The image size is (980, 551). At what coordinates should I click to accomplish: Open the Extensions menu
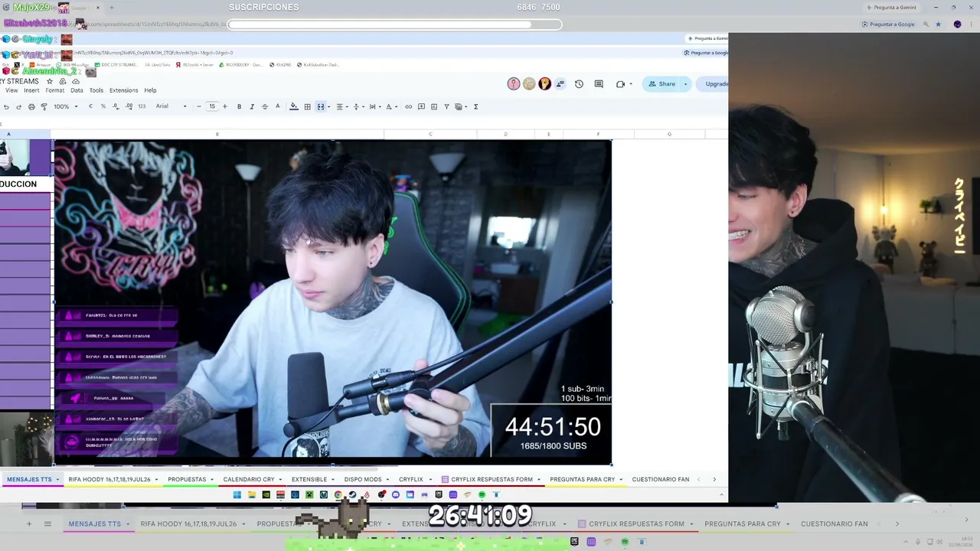(123, 90)
